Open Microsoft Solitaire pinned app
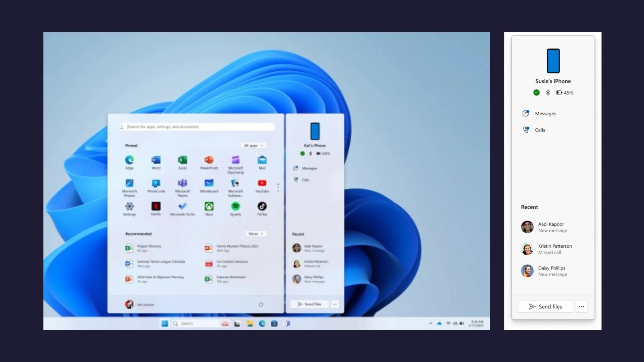Image resolution: width=644 pixels, height=362 pixels. 235,188
